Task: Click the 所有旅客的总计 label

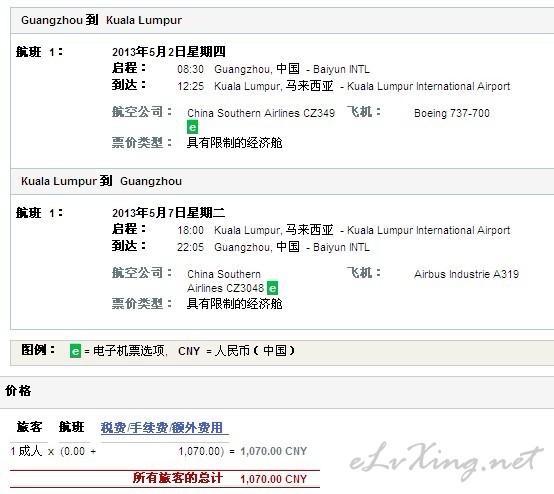Action: 178,478
